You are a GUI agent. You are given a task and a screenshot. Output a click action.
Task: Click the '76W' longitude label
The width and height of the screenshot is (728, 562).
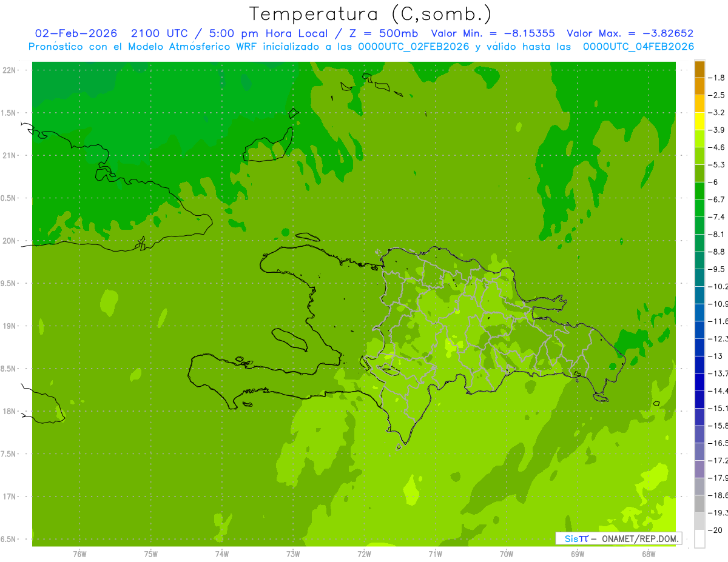(79, 554)
